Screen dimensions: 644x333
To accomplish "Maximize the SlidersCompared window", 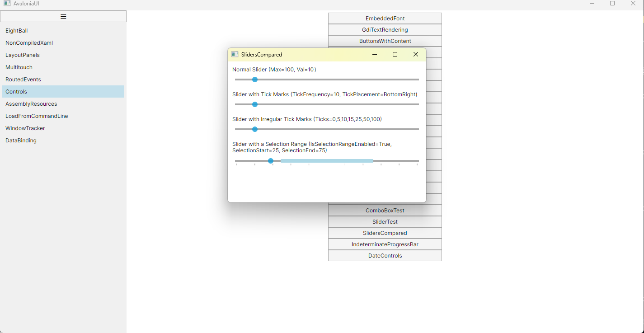I will click(x=395, y=54).
